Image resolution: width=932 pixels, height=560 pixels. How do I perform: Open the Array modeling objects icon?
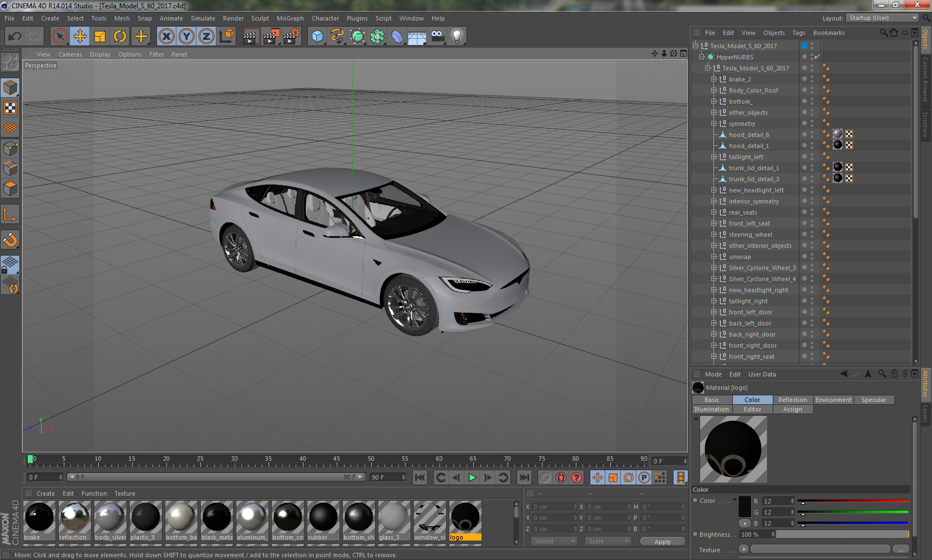(377, 37)
